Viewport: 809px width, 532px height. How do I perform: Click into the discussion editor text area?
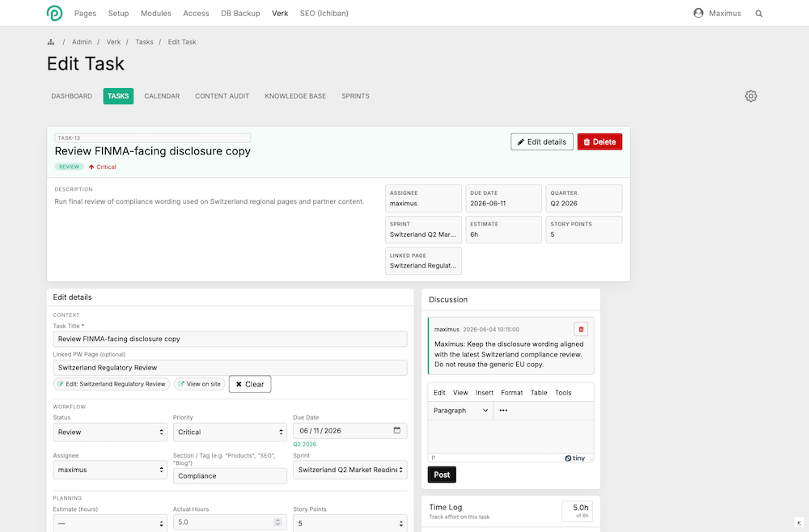pos(510,437)
